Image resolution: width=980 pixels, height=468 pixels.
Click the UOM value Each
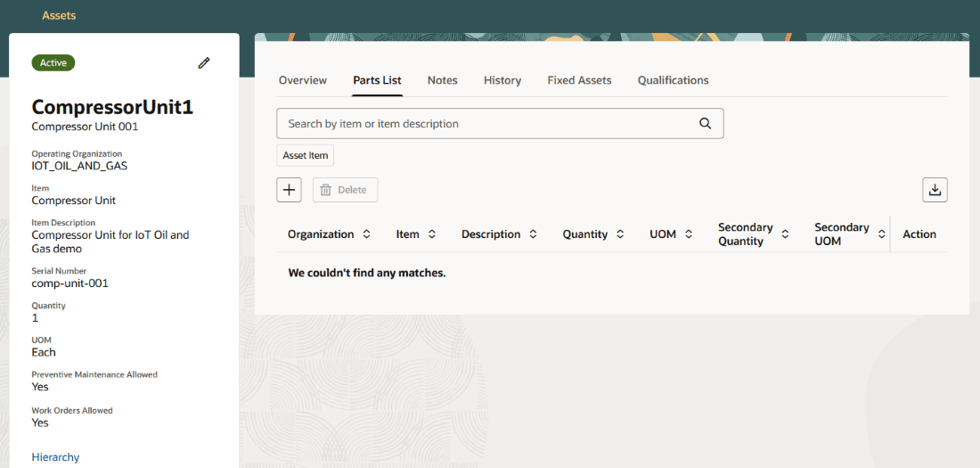tap(44, 352)
